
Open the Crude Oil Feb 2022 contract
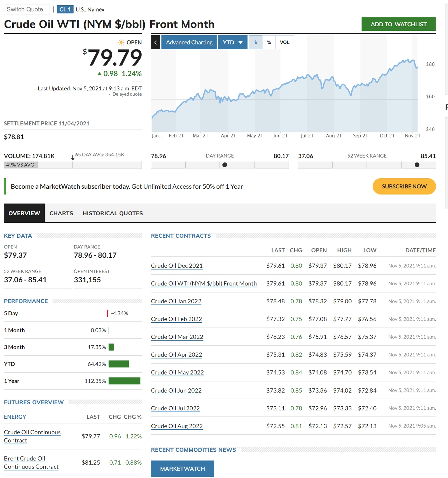176,319
